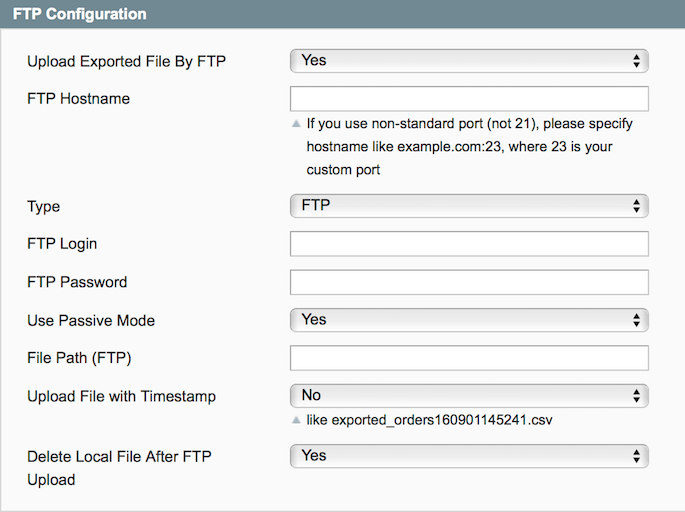
Task: Click the FTP Login label text
Action: click(x=62, y=244)
